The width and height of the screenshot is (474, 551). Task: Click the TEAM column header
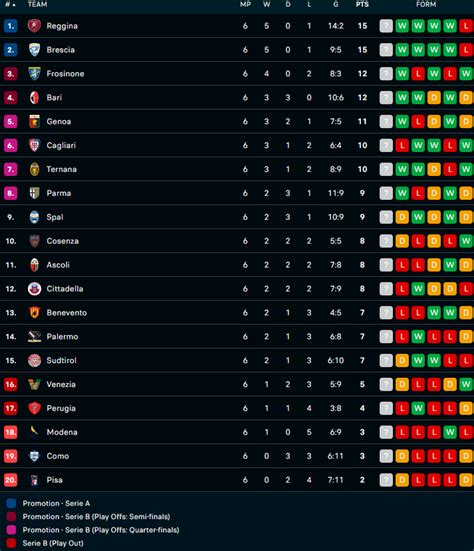click(37, 5)
